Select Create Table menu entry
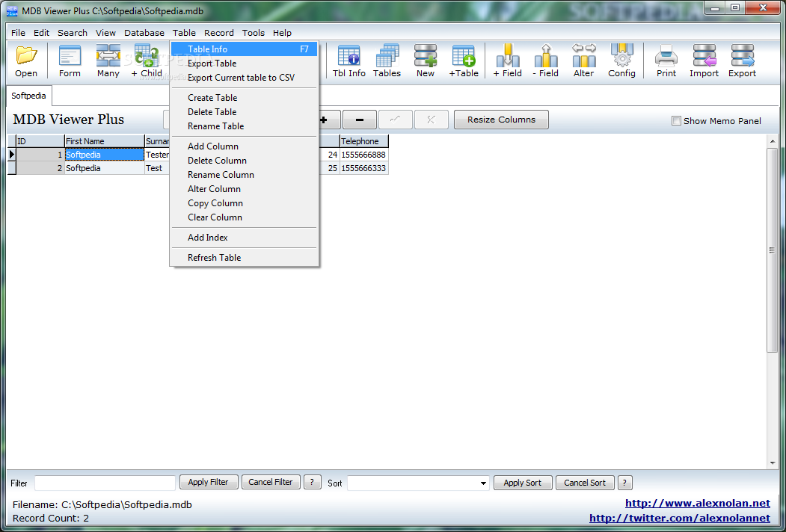The height and width of the screenshot is (532, 786). coord(244,98)
